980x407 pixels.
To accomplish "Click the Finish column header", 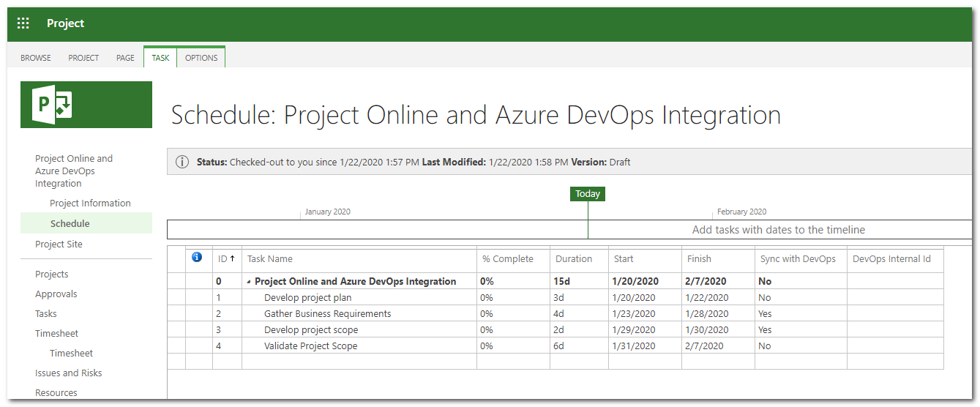I will [x=718, y=258].
